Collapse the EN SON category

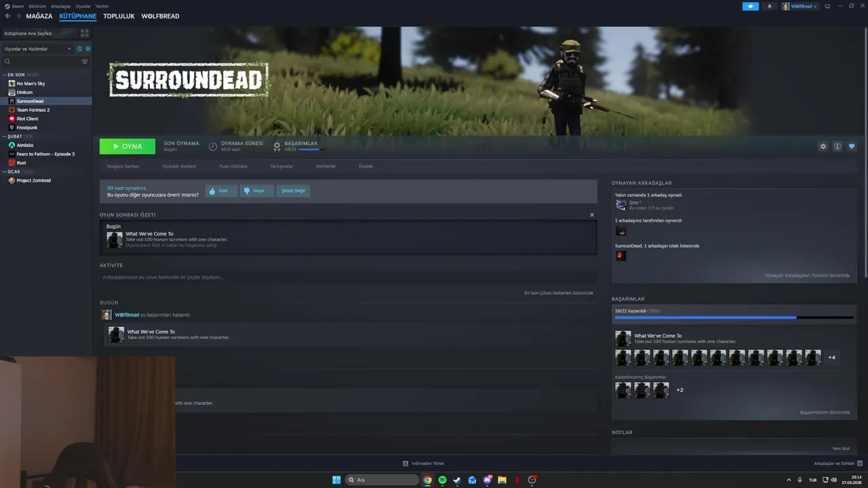[16, 75]
